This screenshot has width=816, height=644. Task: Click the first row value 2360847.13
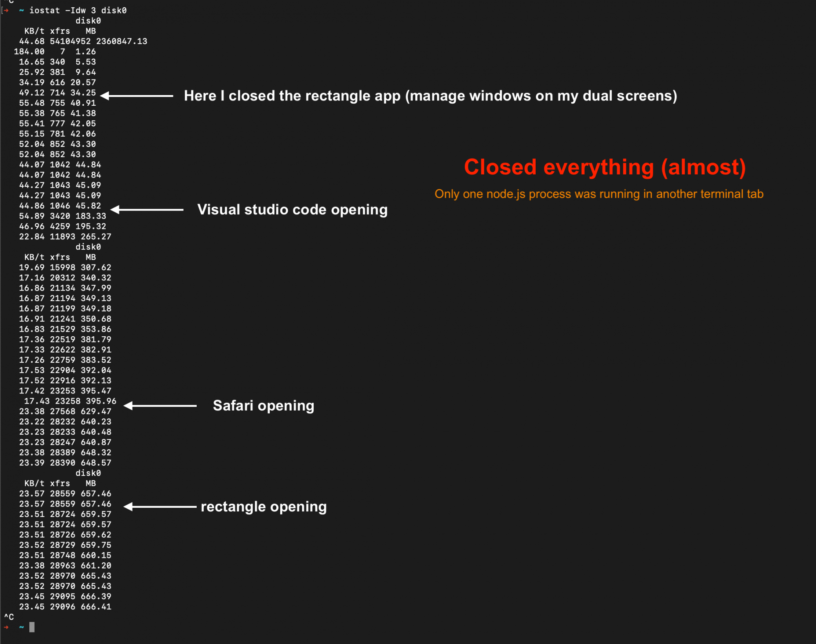(x=122, y=41)
